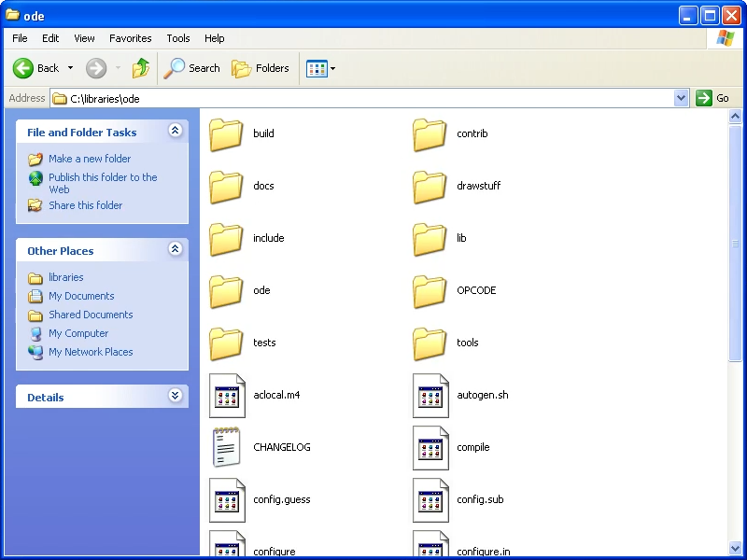Collapse the Other Places panel
Screen dimensions: 747x560
175,250
